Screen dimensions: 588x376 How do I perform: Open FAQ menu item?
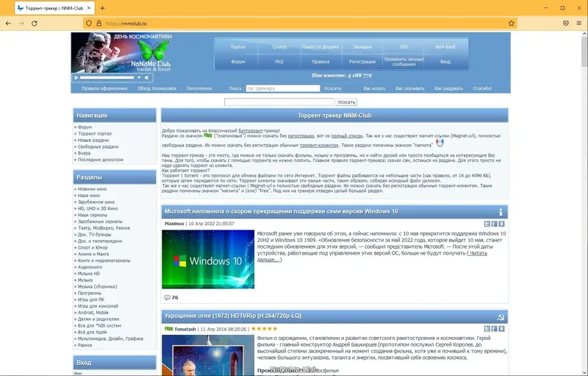(x=279, y=62)
